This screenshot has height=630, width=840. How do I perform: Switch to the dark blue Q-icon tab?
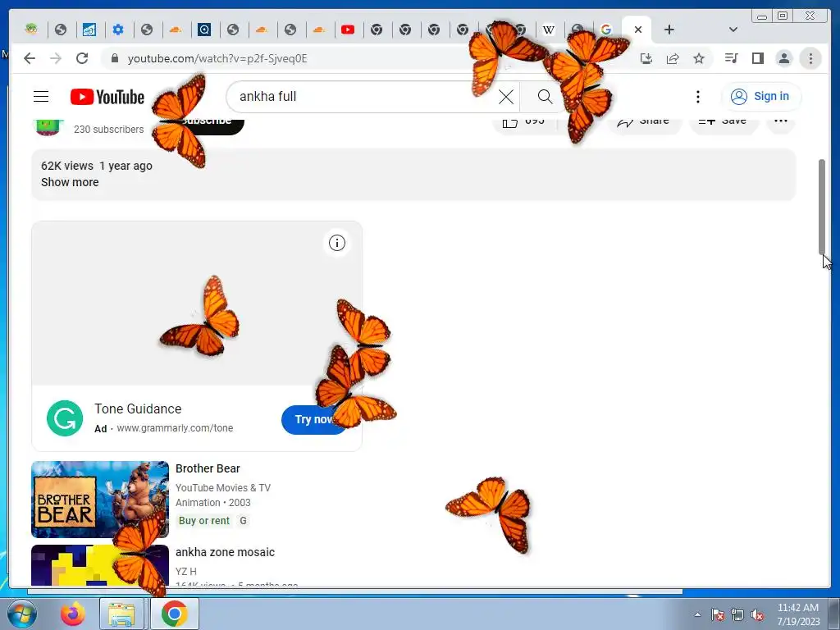coord(204,30)
